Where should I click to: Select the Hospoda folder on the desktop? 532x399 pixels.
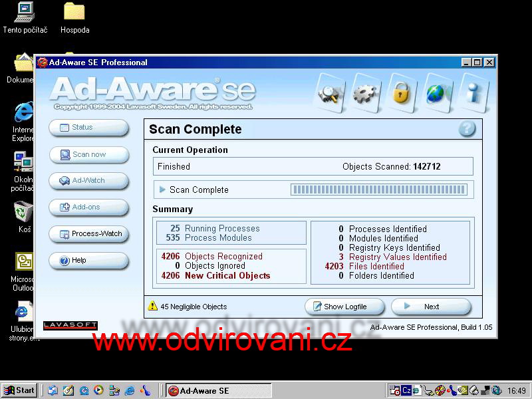click(x=74, y=18)
